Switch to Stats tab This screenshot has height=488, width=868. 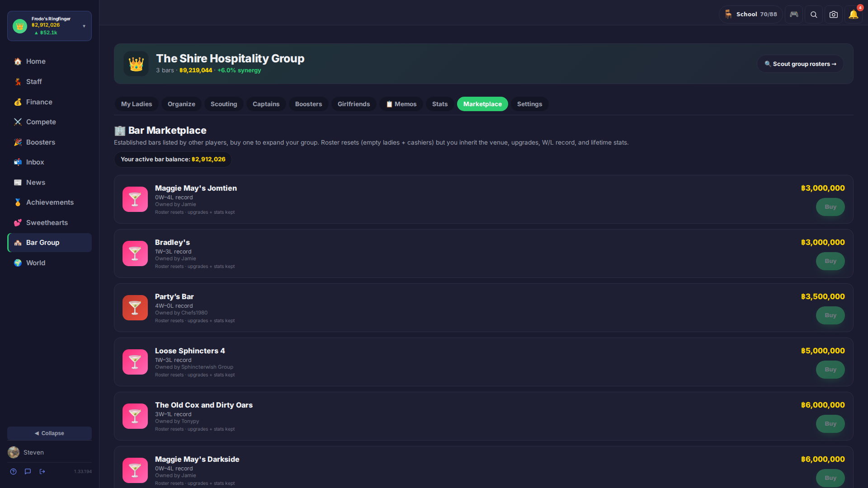[440, 104]
